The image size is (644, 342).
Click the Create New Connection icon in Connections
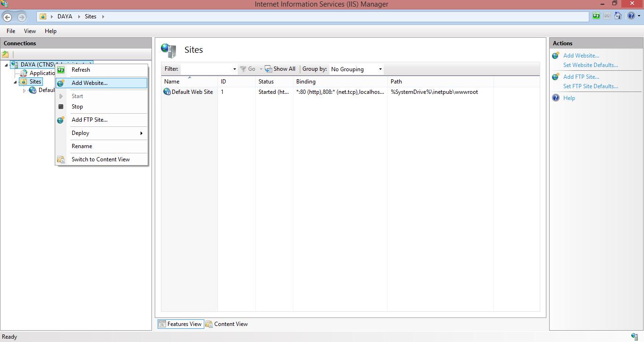tap(5, 54)
